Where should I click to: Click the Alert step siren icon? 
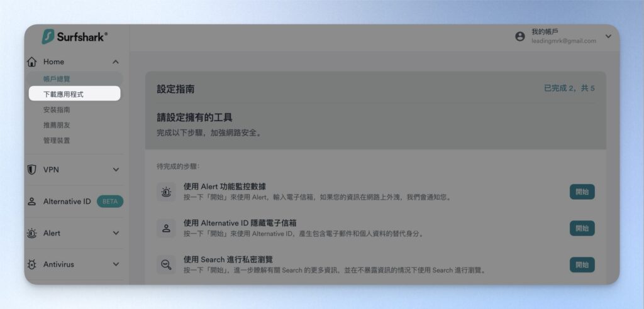pyautogui.click(x=166, y=192)
